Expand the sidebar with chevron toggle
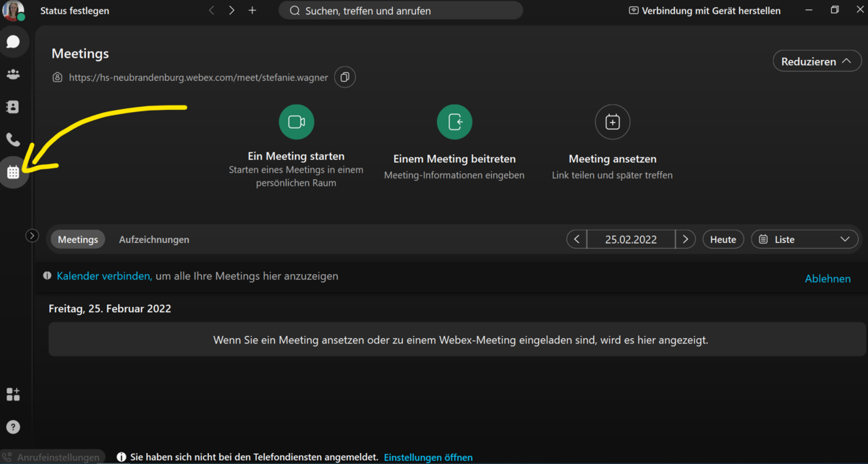 coord(32,235)
